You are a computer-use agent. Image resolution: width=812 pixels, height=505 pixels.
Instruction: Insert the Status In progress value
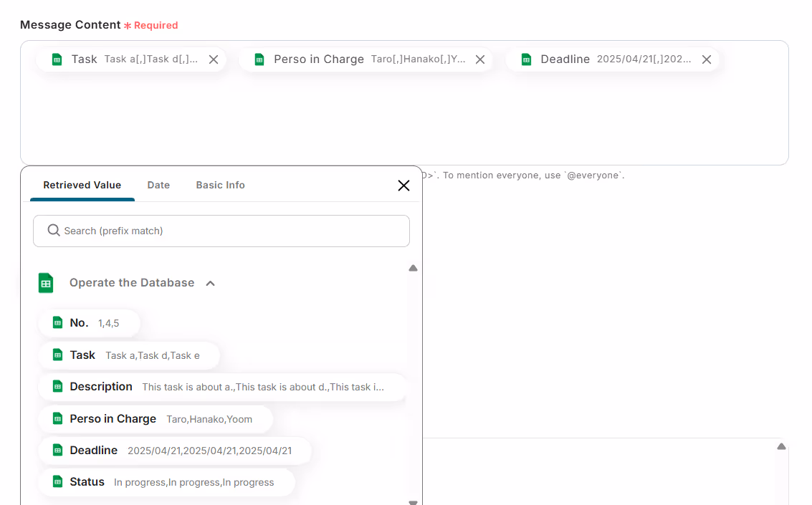[x=166, y=482]
